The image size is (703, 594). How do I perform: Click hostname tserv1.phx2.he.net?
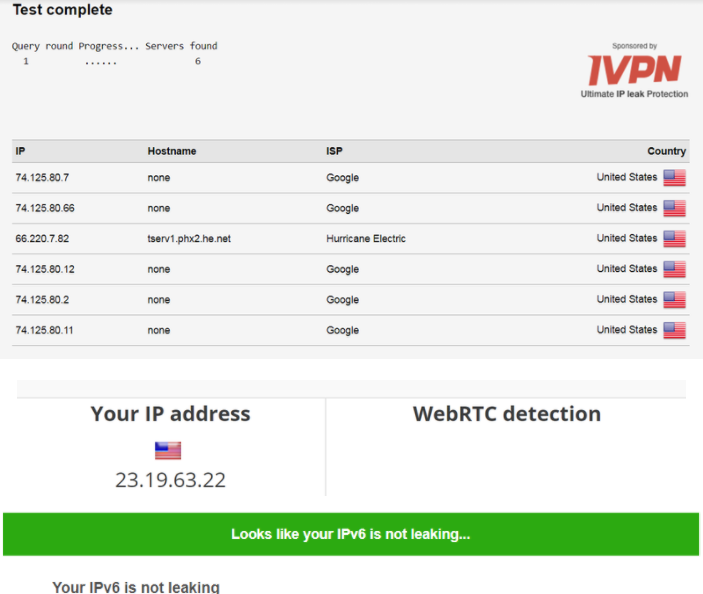[x=189, y=238]
